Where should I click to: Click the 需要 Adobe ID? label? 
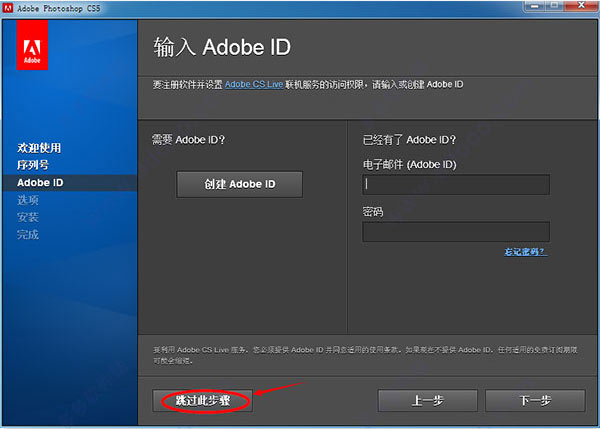click(x=189, y=140)
